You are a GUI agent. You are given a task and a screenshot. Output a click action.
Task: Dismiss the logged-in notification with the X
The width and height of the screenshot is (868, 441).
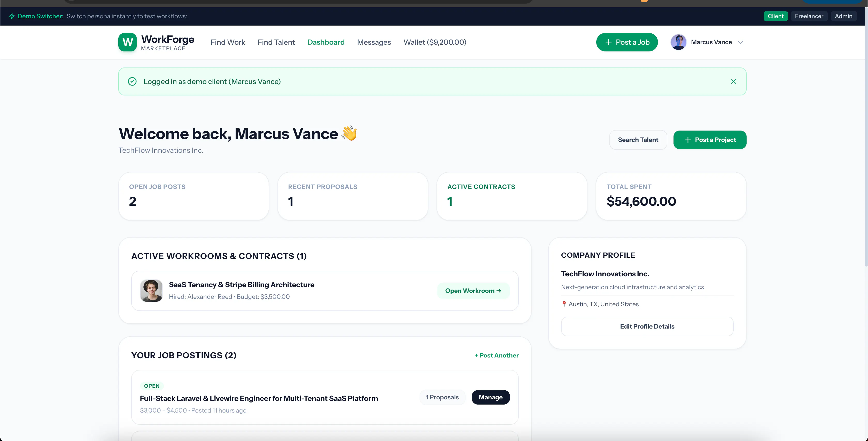[x=734, y=82]
